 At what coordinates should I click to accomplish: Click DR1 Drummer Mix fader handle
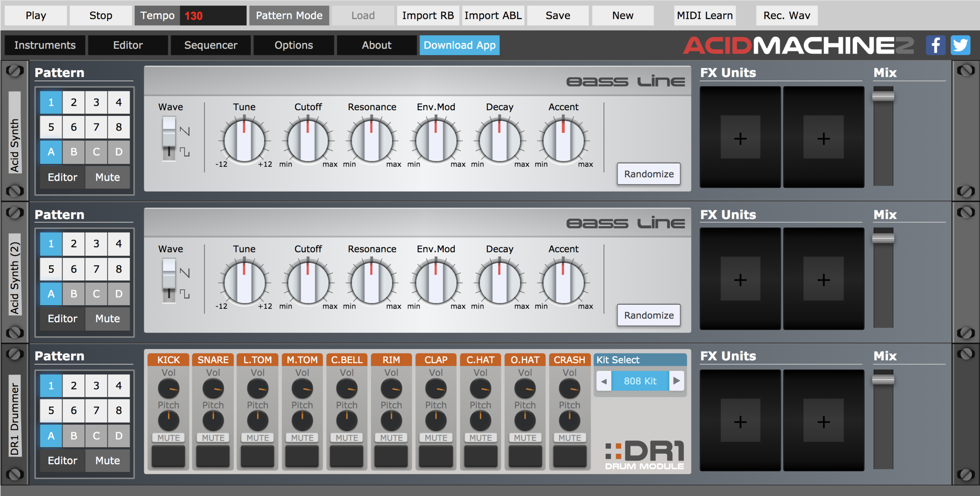point(883,379)
